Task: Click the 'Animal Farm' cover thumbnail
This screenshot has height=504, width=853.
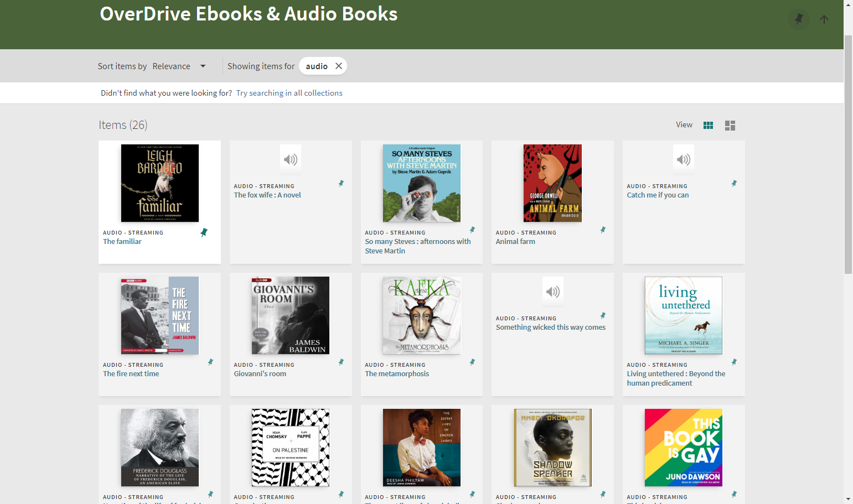Action: 552,183
